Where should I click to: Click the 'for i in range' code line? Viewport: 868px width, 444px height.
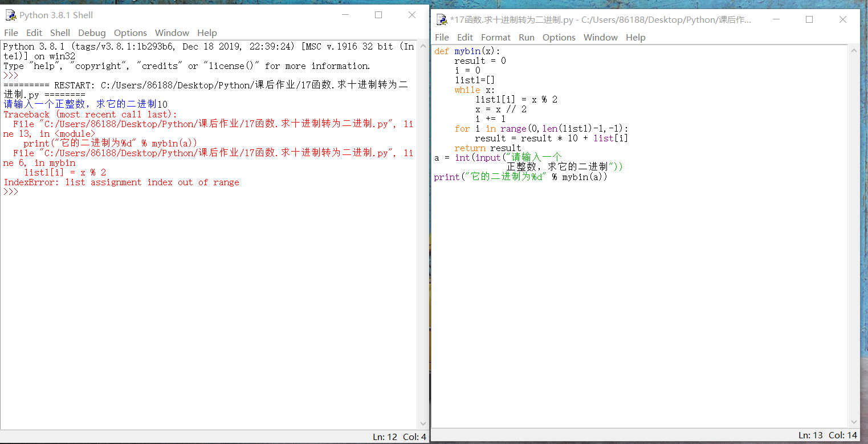[x=541, y=129]
